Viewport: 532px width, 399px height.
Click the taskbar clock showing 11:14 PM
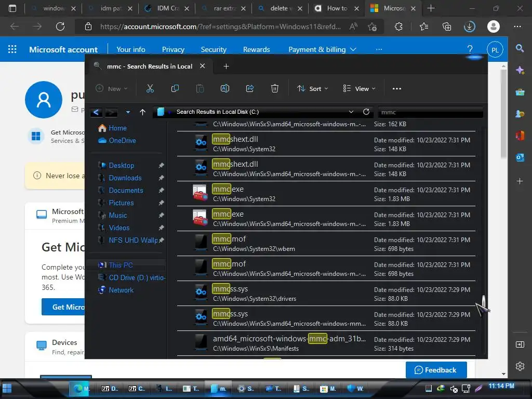point(501,386)
